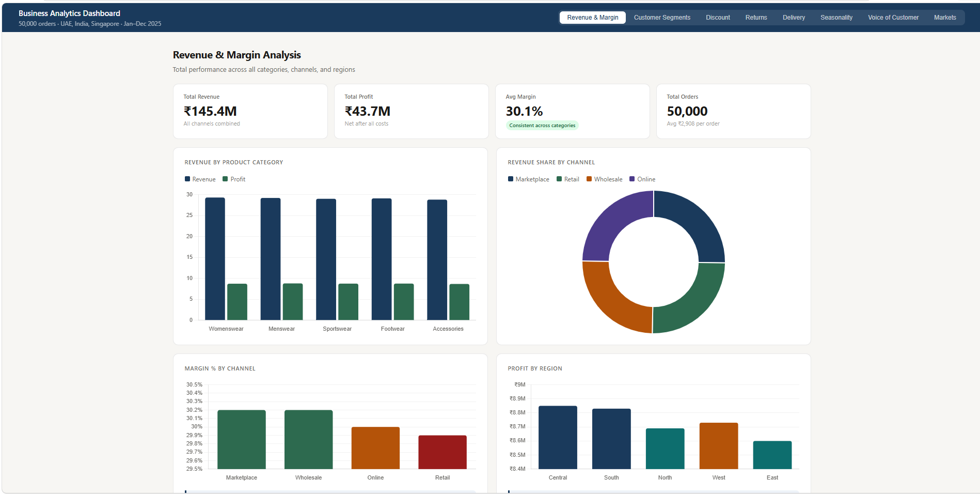The width and height of the screenshot is (980, 494).
Task: Toggle the Revenue legend item
Action: 200,179
